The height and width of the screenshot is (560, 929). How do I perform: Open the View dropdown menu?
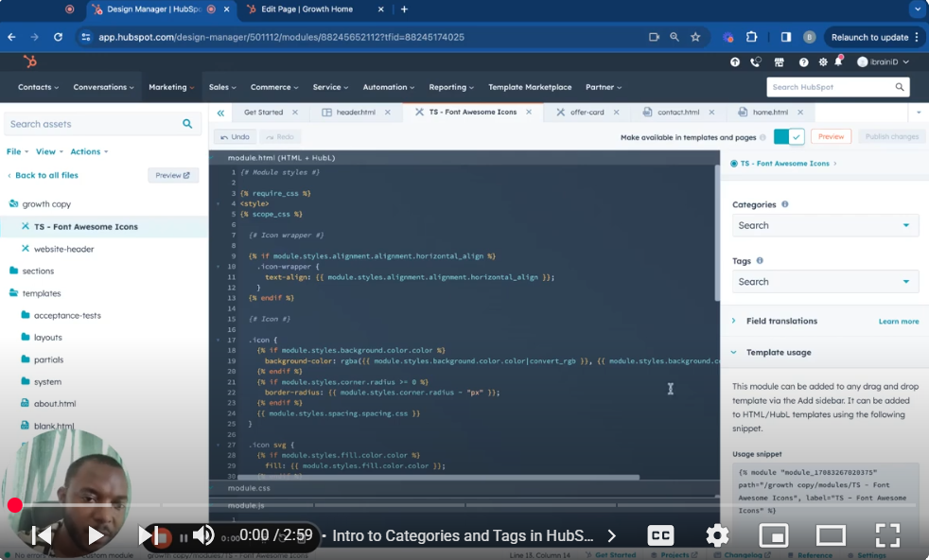[49, 151]
